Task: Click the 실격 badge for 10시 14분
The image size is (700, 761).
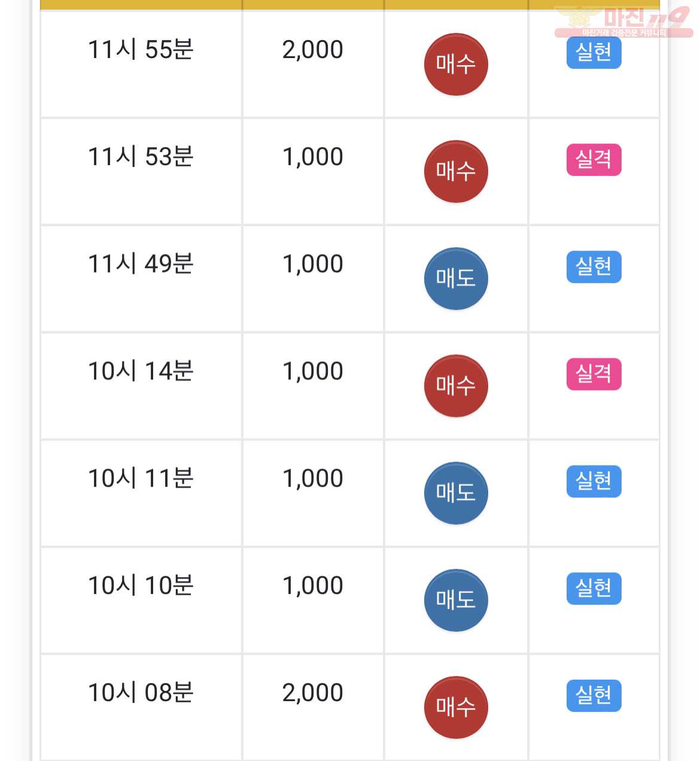Action: tap(594, 374)
